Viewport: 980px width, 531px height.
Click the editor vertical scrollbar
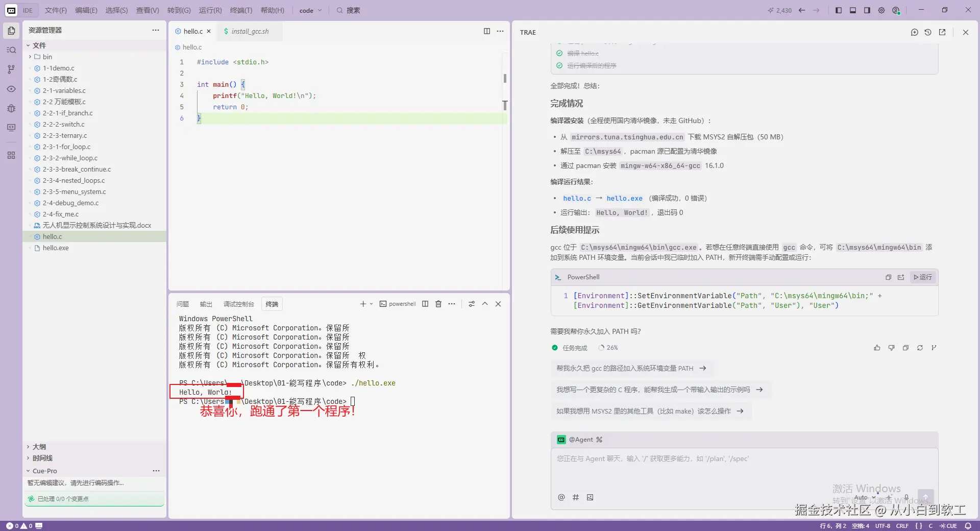click(505, 171)
